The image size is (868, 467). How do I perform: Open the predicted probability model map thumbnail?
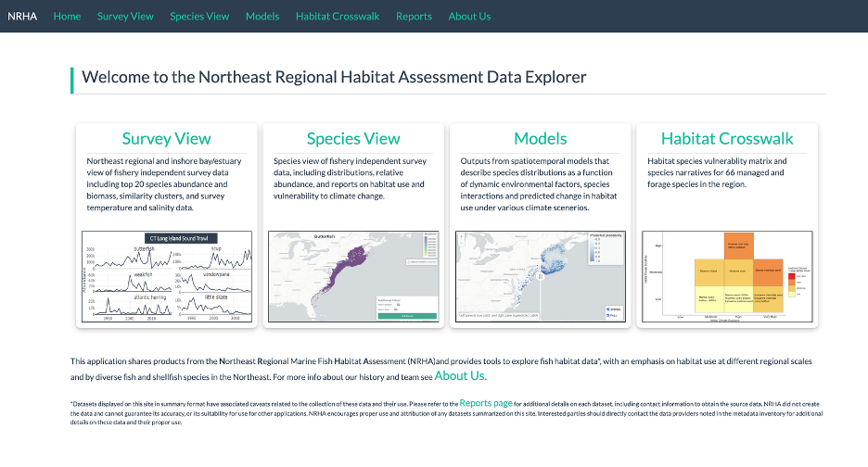[540, 276]
